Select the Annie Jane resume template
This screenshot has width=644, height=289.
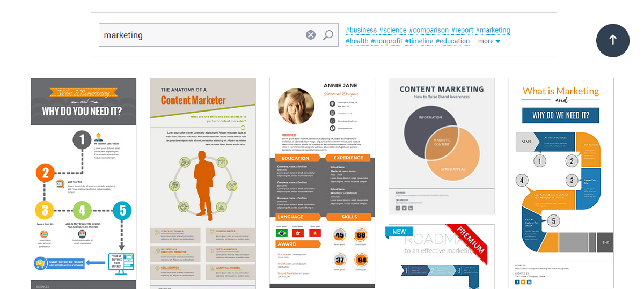(322, 182)
